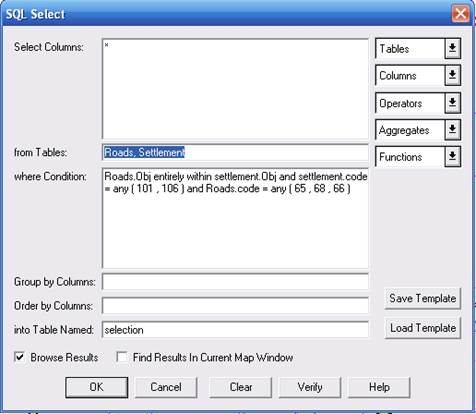Click the from Tables input field
Screen dimensions: 476x414
[x=235, y=152]
